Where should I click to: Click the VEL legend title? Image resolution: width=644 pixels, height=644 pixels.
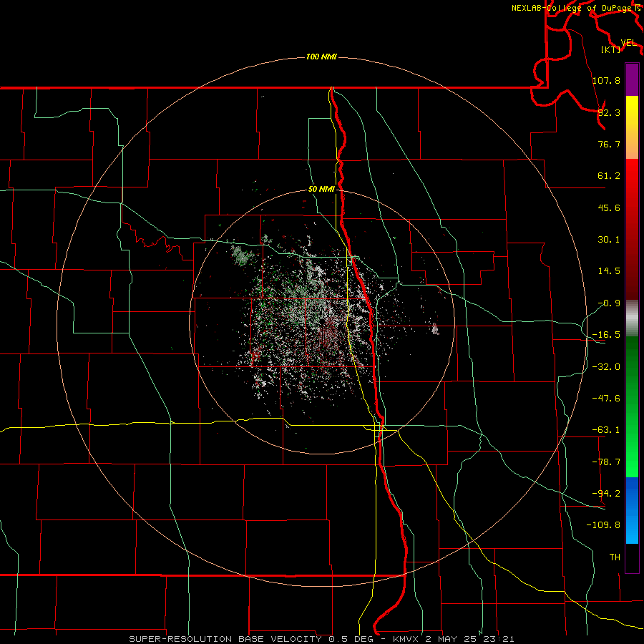tap(628, 43)
